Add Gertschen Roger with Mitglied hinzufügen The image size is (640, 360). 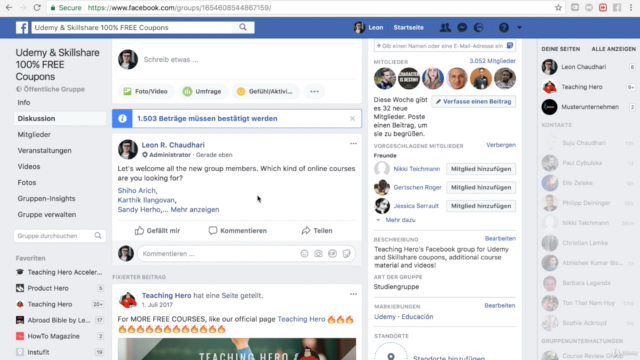point(481,187)
